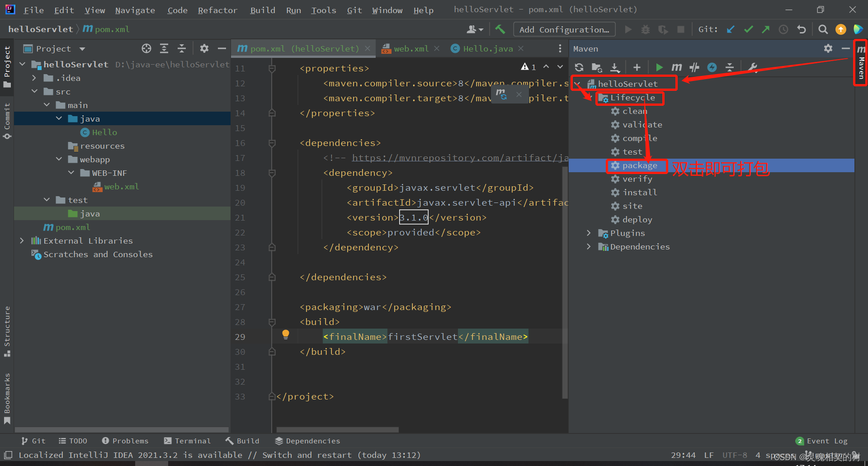Open mvnrepository link in comment
Viewport: 868px width, 466px height.
point(460,158)
